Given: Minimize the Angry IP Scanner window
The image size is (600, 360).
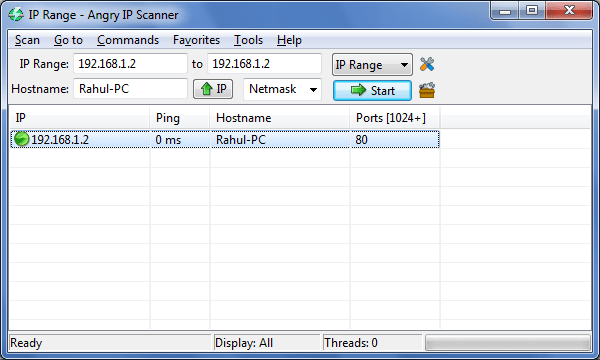Looking at the screenshot, I should point(505,11).
